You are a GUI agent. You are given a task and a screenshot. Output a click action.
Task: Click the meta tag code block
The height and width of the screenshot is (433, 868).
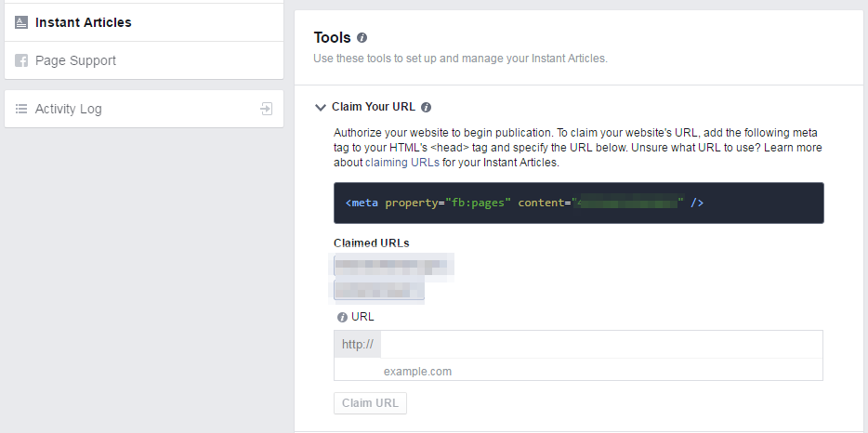coord(578,203)
